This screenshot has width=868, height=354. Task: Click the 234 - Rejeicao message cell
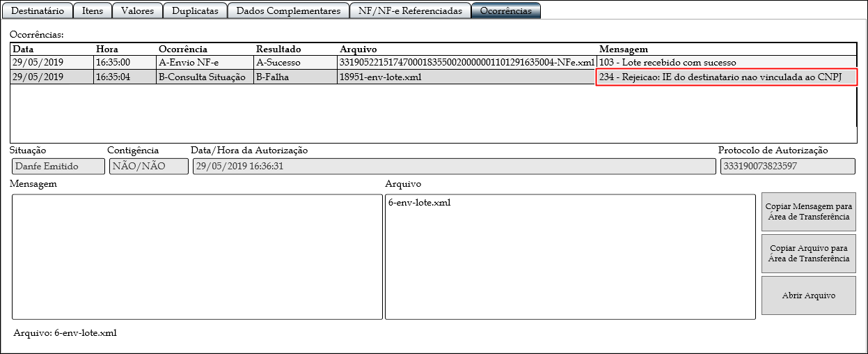pos(727,77)
